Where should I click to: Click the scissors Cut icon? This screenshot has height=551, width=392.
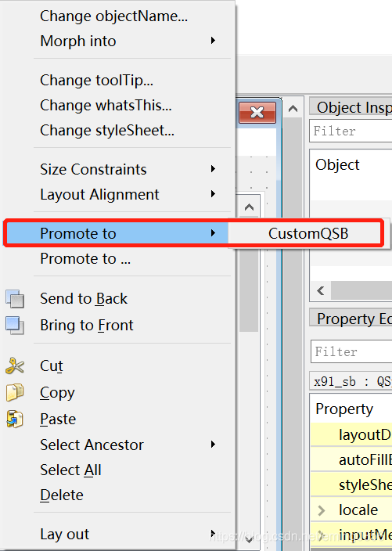15,366
